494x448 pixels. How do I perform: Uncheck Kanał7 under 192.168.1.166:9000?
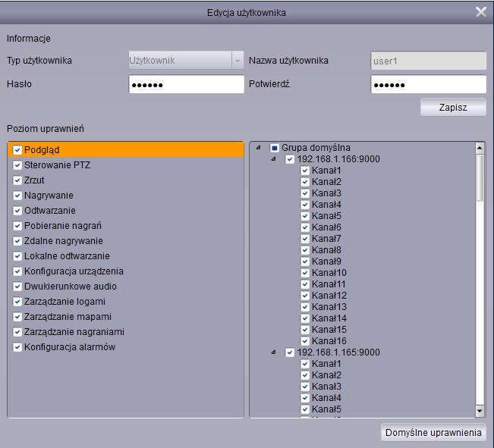[x=304, y=239]
